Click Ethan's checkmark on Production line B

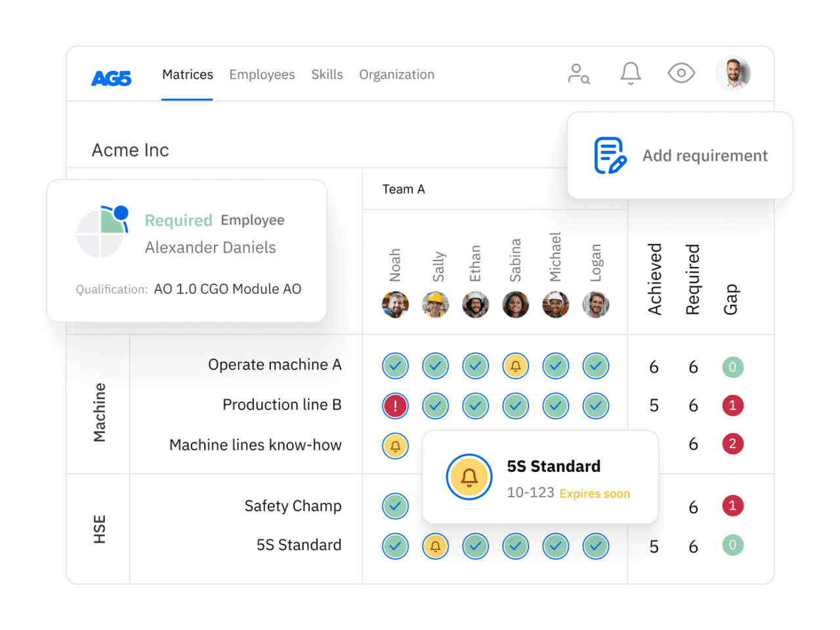476,406
